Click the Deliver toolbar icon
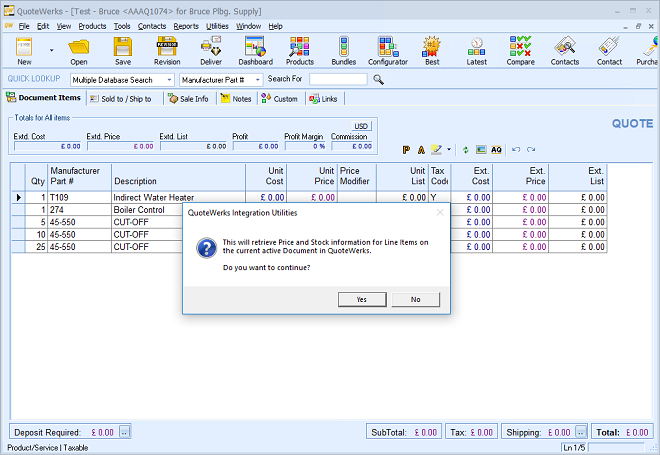The image size is (660, 455). pos(211,50)
